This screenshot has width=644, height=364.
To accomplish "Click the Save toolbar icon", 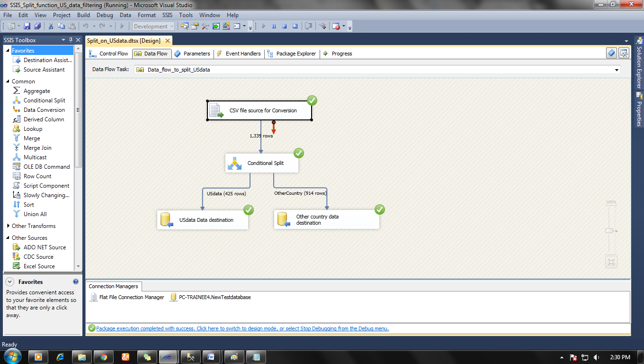I will tap(27, 27).
